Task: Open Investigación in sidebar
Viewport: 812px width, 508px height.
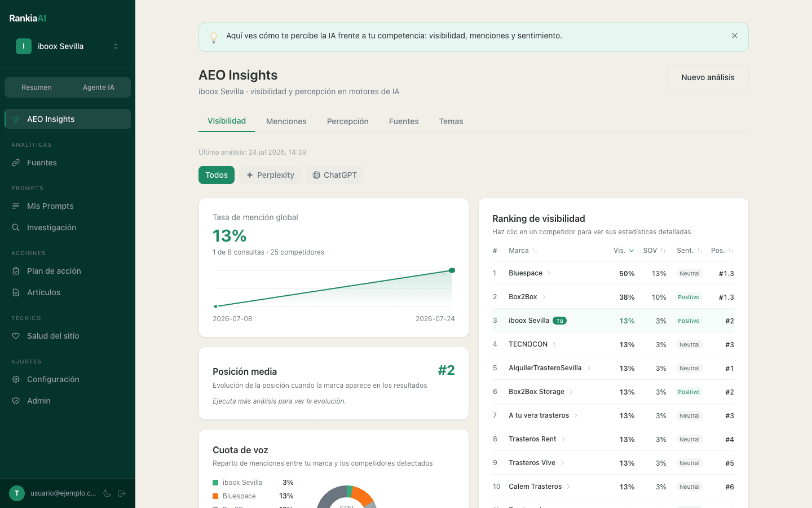Action: click(68, 227)
